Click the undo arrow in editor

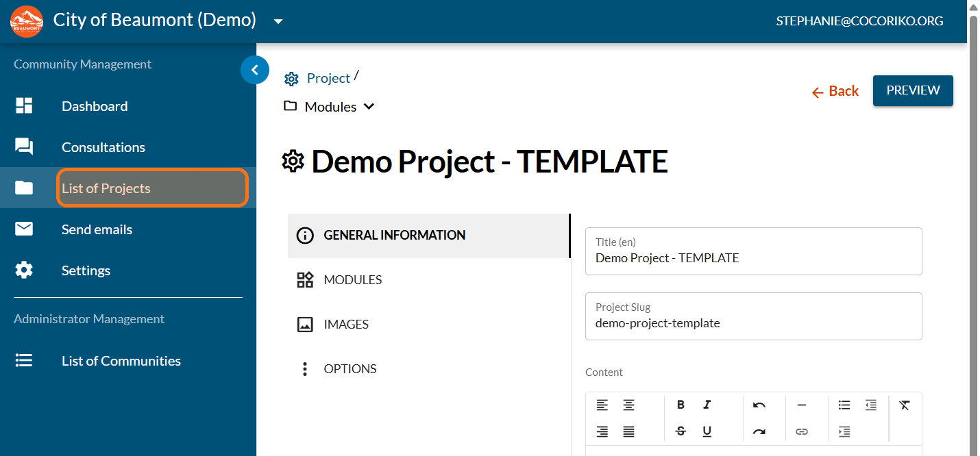pos(759,405)
